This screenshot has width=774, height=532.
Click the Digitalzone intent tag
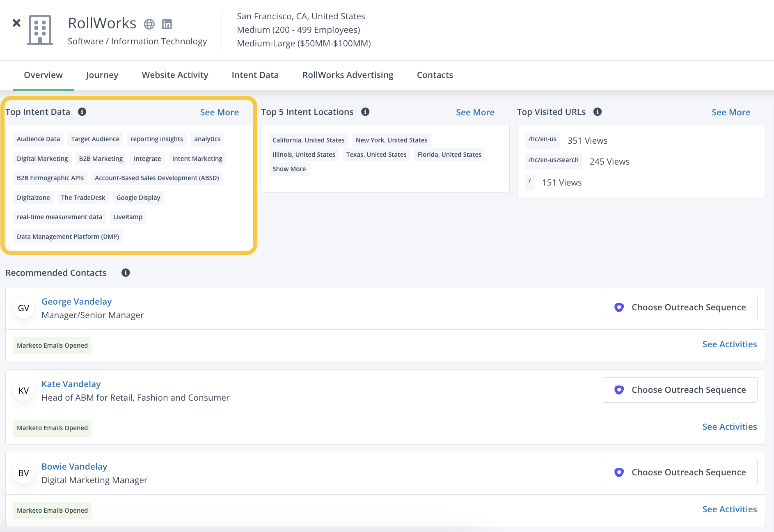tap(33, 198)
